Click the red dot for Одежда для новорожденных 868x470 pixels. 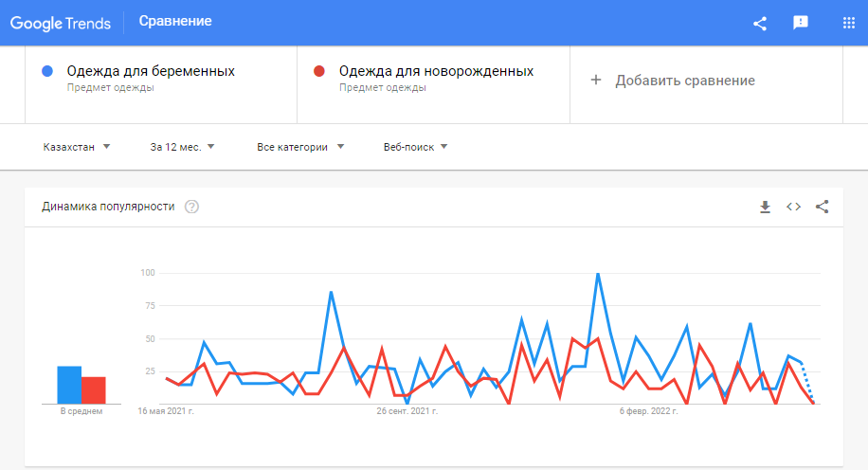319,71
